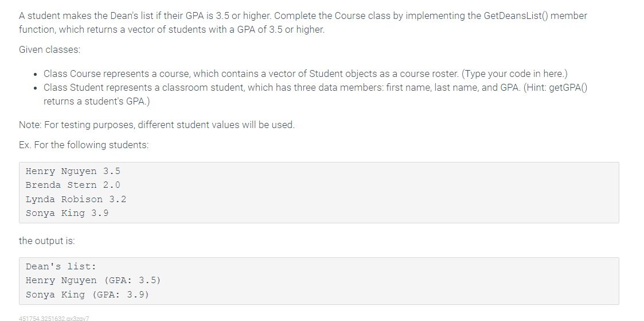
Task: Click the 'Class Course represents a course' bullet
Action: pos(306,74)
